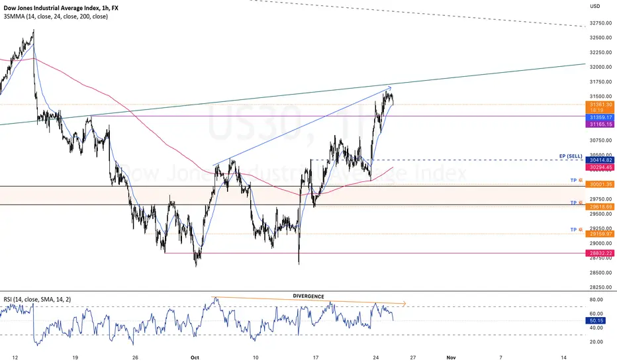Viewport: 617px width, 364px height.
Task: Select the DIVERGENCE text label above RSI
Action: pyautogui.click(x=308, y=296)
